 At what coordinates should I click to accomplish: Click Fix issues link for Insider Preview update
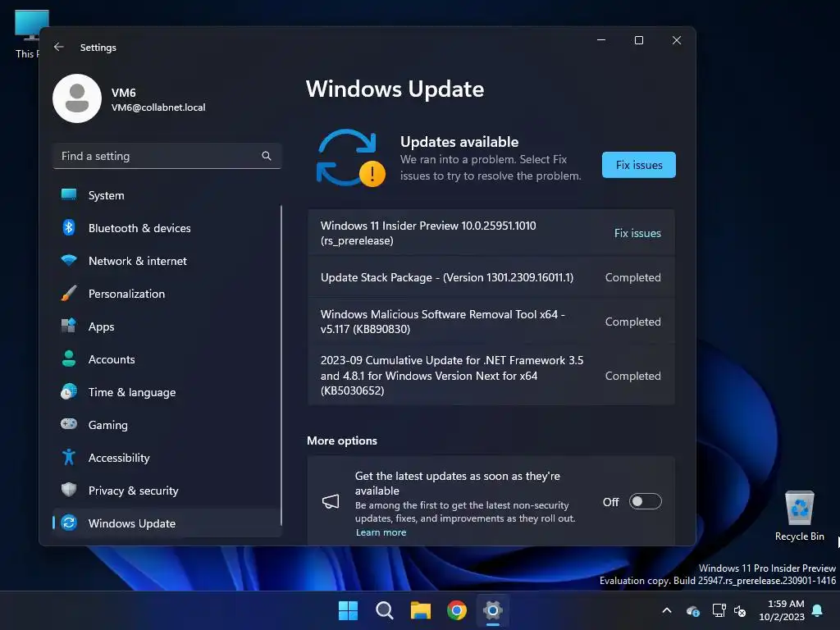[x=637, y=233]
